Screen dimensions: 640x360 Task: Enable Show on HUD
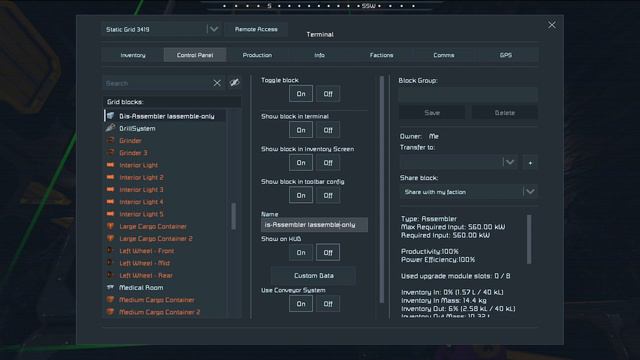[301, 253]
